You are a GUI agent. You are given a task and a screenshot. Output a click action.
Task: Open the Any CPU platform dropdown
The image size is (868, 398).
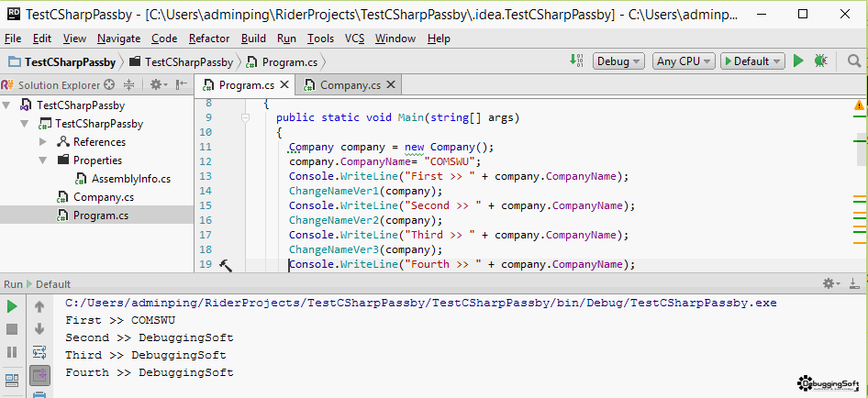pos(684,61)
